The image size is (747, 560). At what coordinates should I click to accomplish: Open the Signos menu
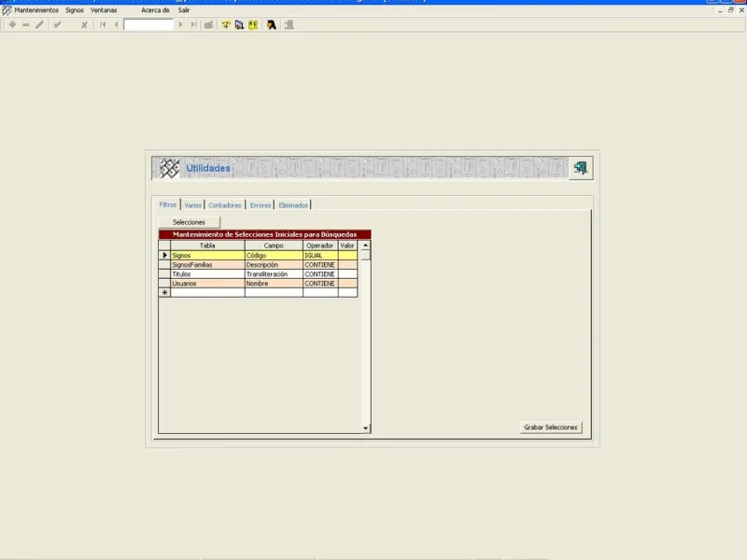[x=75, y=10]
